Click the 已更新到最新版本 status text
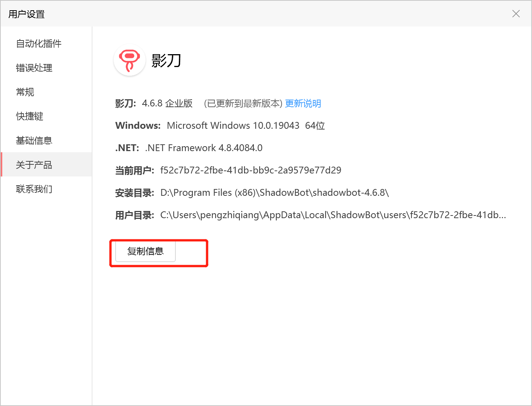 [243, 103]
